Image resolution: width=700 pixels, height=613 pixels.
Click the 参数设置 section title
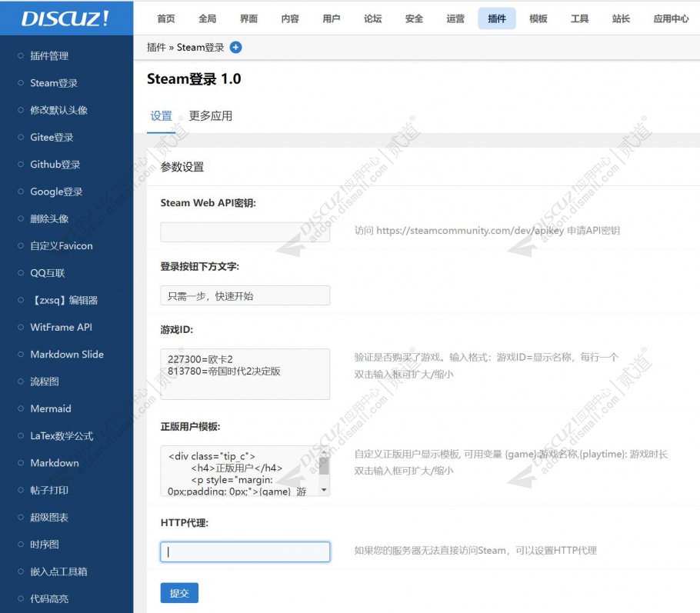point(182,167)
